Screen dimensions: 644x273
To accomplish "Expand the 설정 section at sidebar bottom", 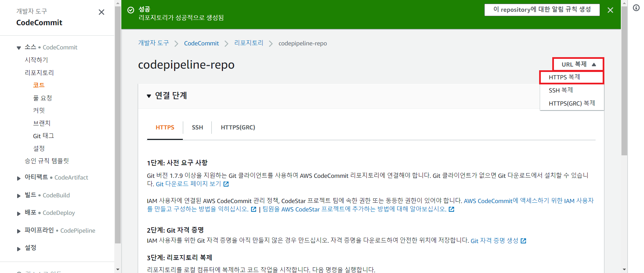I will [x=19, y=249].
